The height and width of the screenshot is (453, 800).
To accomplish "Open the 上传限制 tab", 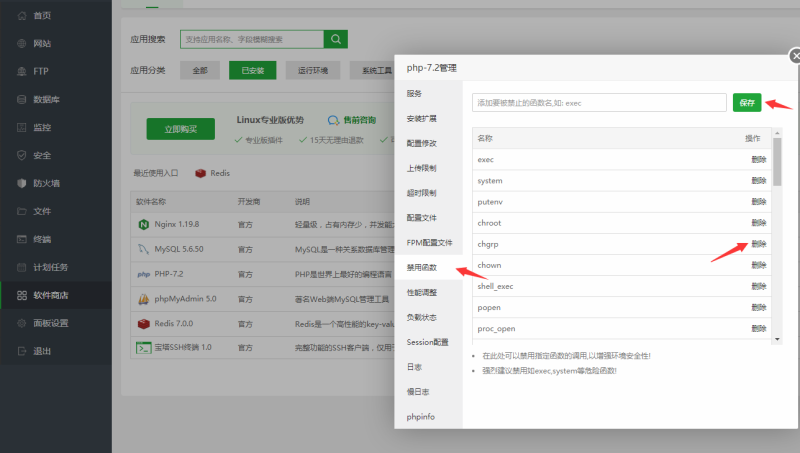I will point(429,168).
